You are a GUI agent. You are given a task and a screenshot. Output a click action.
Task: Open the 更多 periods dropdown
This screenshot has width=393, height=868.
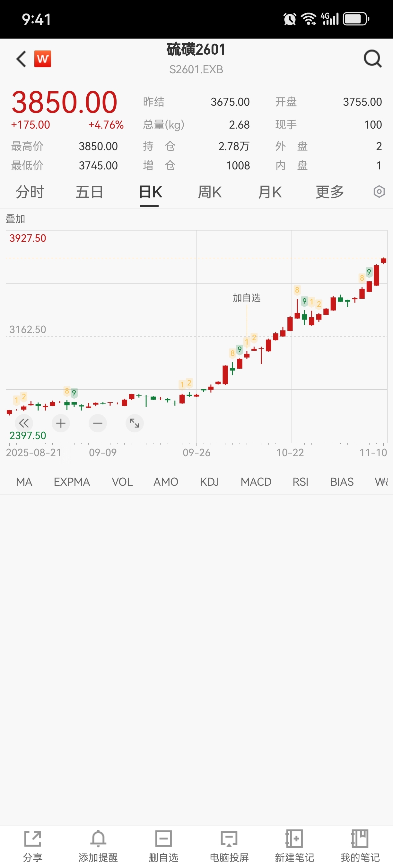click(x=330, y=192)
